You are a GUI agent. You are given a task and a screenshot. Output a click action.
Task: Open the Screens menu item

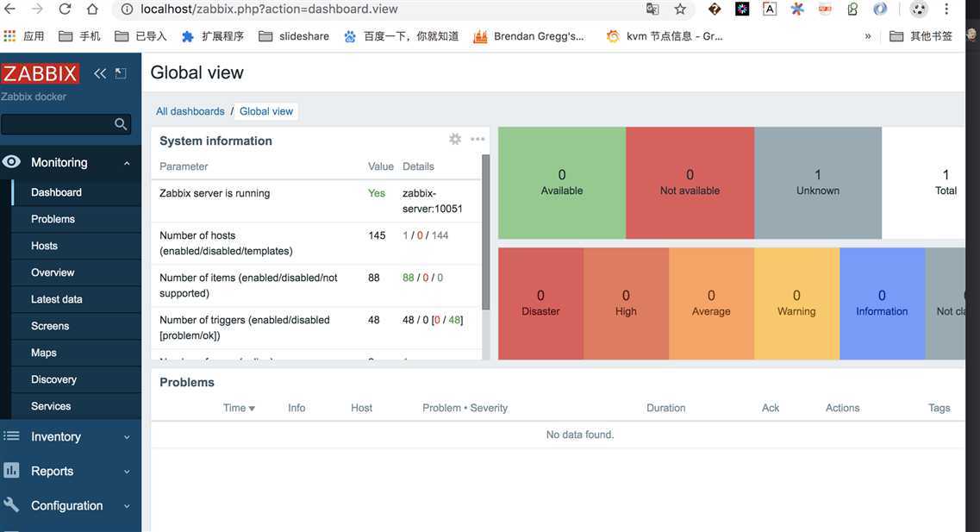(x=76, y=326)
